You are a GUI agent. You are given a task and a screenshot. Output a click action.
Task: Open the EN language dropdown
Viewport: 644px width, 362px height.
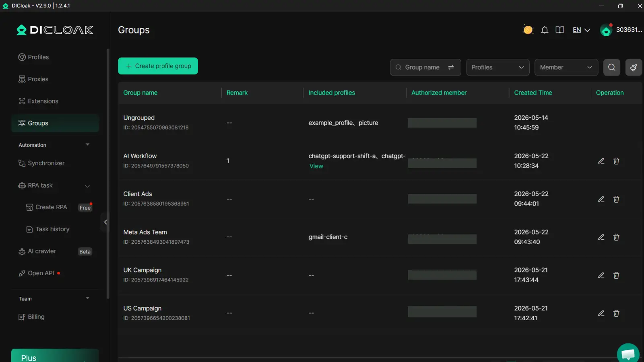click(x=581, y=30)
